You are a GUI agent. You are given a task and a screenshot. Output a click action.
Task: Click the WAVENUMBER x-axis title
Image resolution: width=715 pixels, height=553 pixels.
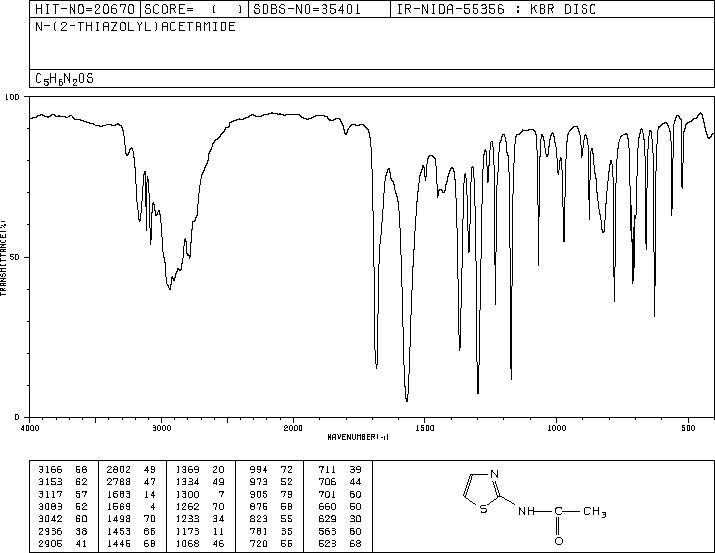point(358,437)
